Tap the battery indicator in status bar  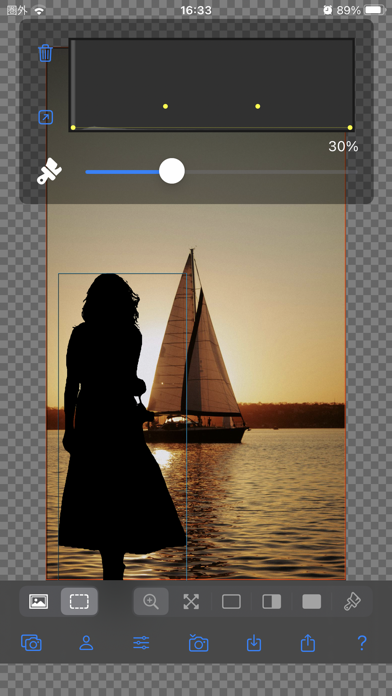(375, 9)
